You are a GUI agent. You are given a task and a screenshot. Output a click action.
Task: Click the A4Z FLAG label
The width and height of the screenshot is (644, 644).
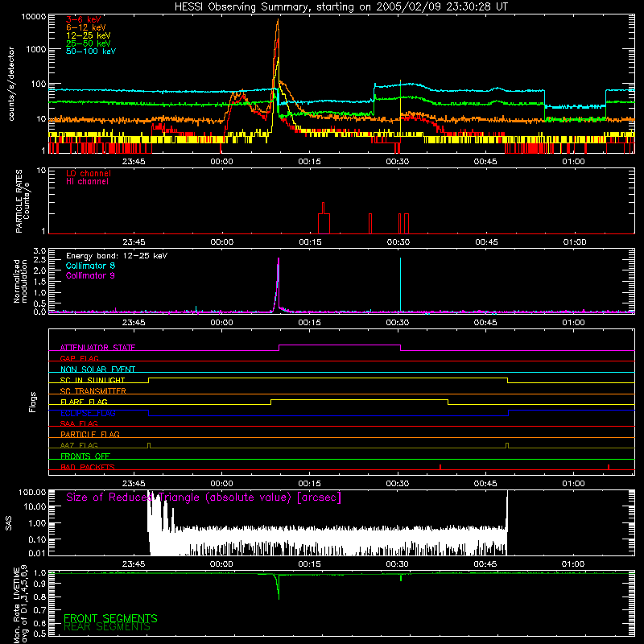point(79,445)
